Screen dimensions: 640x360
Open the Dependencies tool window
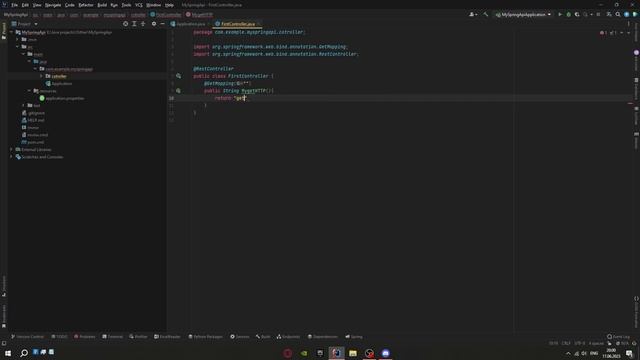[322, 337]
